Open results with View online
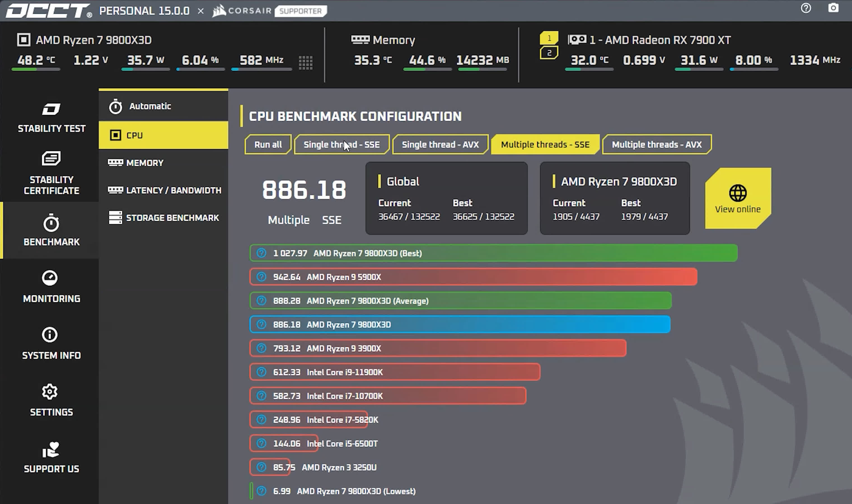Viewport: 852px width, 504px height. (x=737, y=199)
